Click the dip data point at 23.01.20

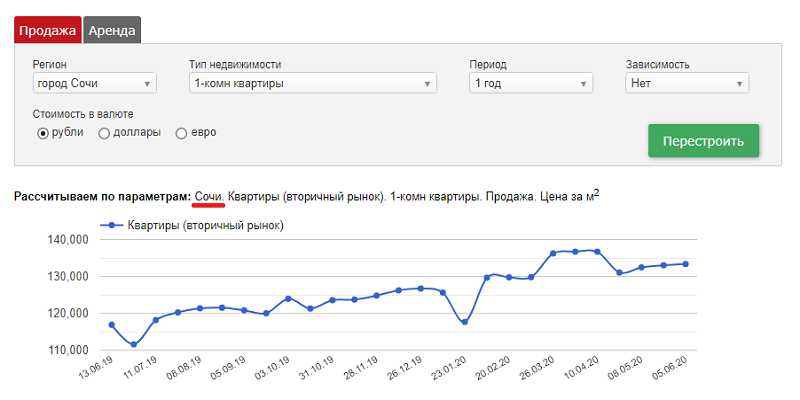click(465, 322)
